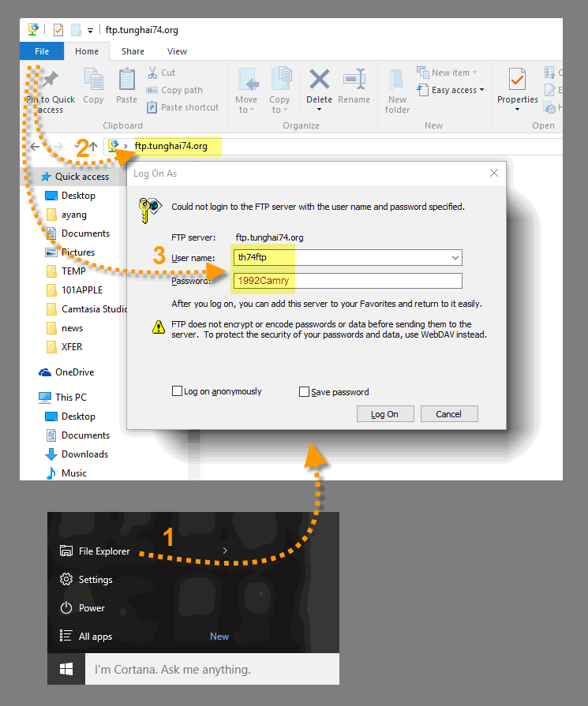
Task: Click the File Explorer icon in Start menu
Action: coord(66,551)
